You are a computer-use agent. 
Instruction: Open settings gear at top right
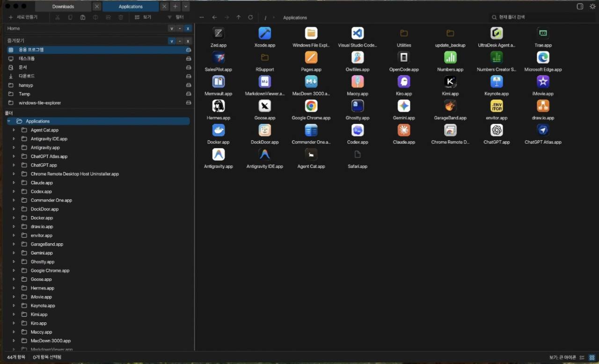[592, 7]
